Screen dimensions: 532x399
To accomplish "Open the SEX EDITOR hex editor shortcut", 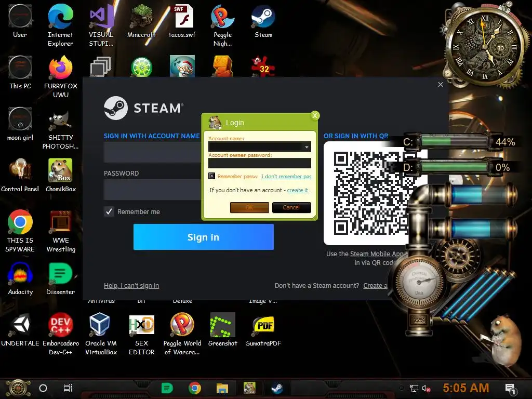I will (141, 334).
